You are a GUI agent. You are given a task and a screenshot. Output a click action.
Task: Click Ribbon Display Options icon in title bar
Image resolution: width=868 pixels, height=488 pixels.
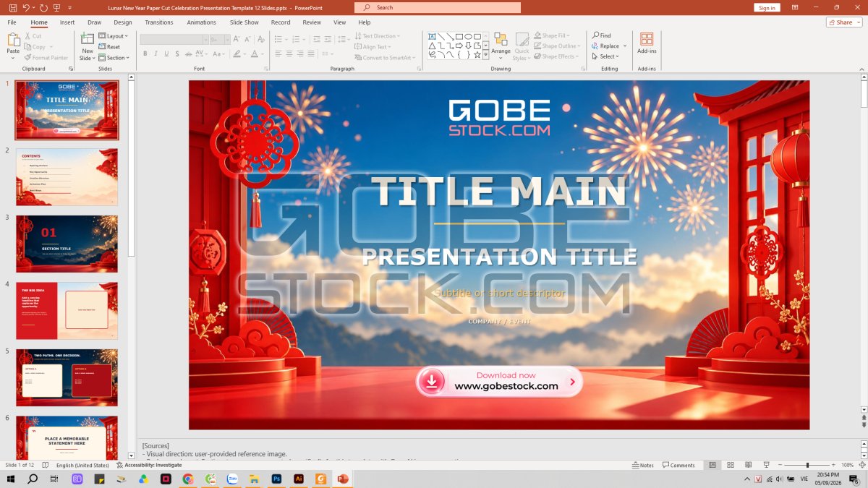796,7
